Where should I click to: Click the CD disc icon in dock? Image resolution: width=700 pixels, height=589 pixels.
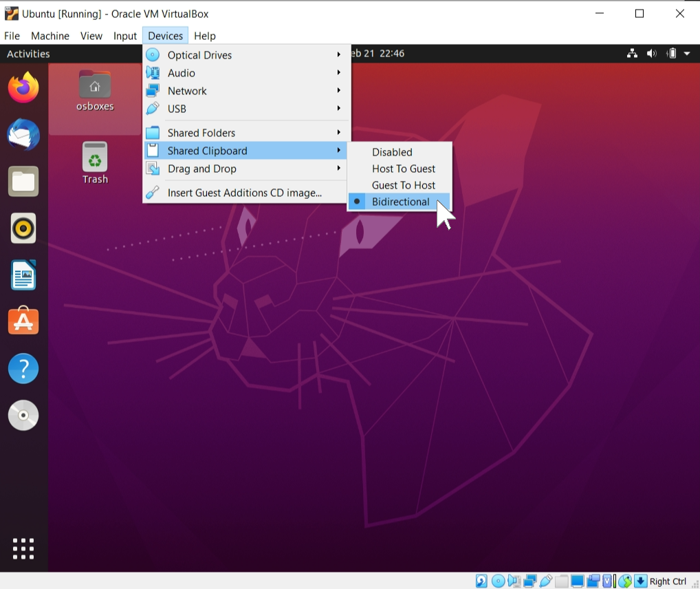click(23, 415)
